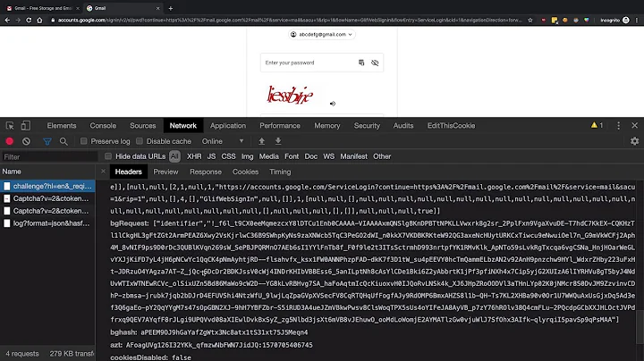
Task: Click the lessbire captcha image
Action: pyautogui.click(x=290, y=96)
